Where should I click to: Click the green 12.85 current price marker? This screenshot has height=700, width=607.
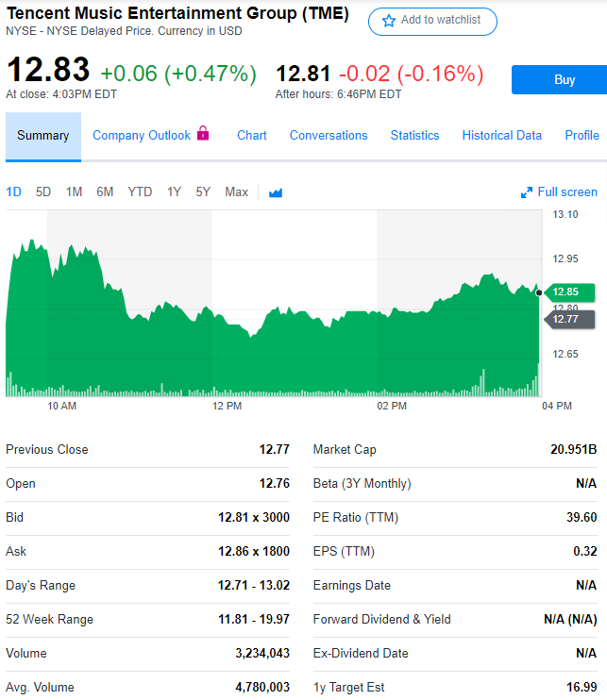566,292
